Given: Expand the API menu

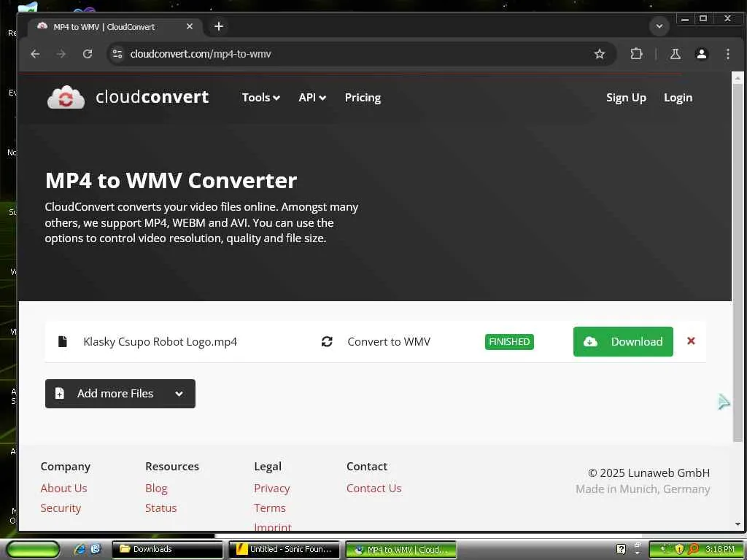Looking at the screenshot, I should pos(312,98).
